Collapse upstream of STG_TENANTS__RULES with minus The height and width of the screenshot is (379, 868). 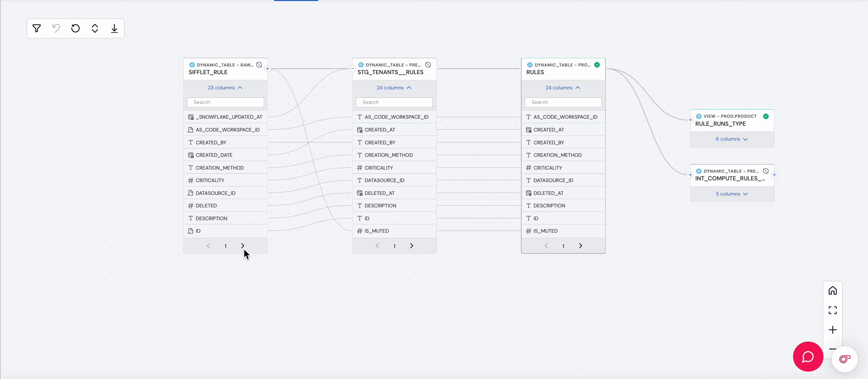[x=352, y=69]
